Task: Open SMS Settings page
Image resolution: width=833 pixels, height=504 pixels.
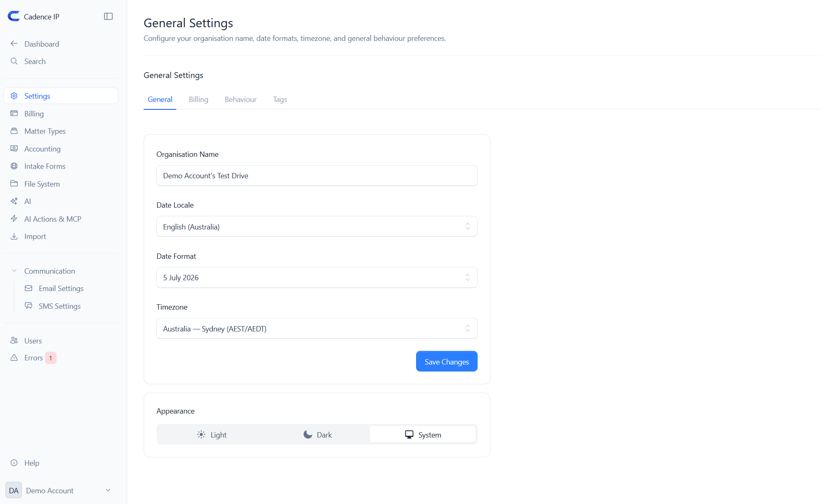Action: click(69, 306)
